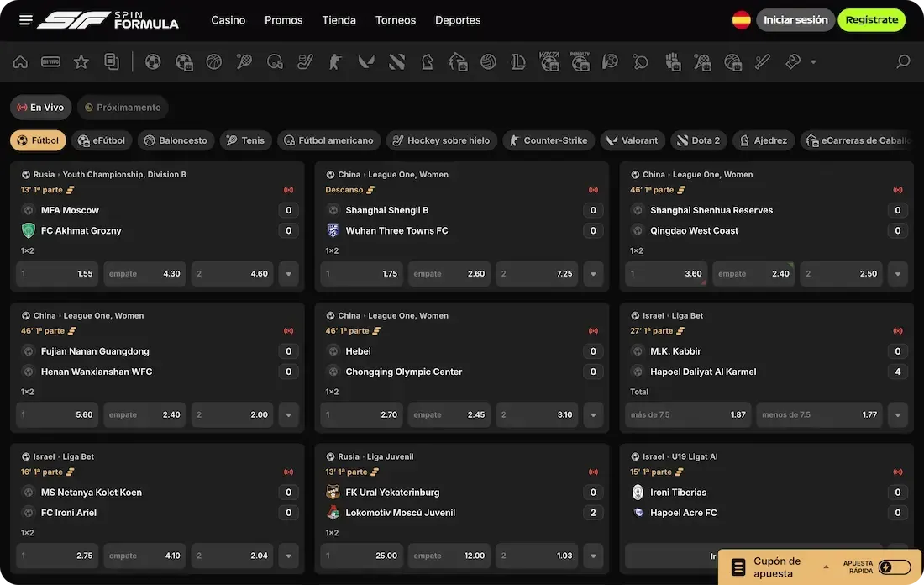Filter by the Hockey sobre hielo chip
924x585 pixels.
tap(441, 140)
